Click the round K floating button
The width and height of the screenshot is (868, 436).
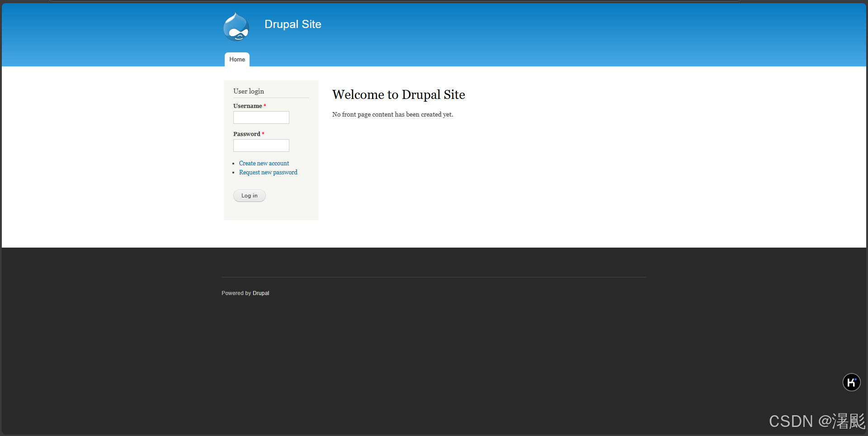tap(851, 382)
